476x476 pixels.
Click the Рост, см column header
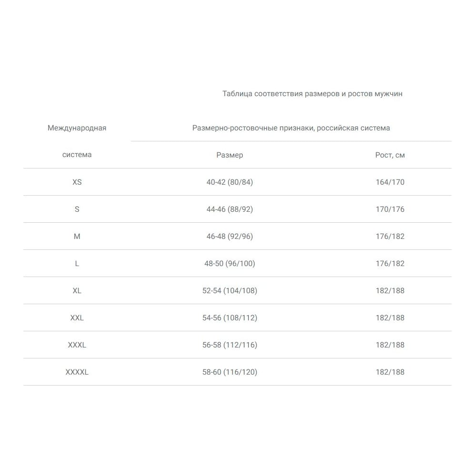(x=390, y=155)
